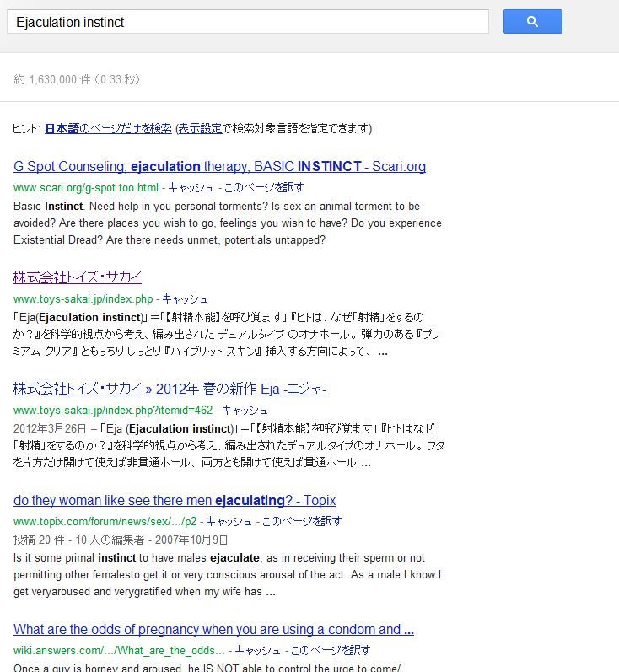This screenshot has width=619, height=672.
Task: Open 'What are the odds of pregnancy' result
Action: pyautogui.click(x=213, y=629)
